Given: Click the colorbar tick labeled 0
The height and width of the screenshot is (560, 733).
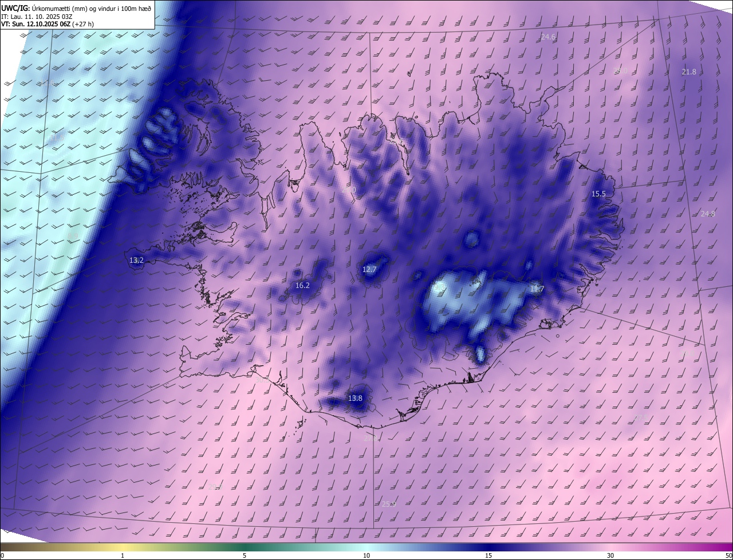Looking at the screenshot, I should [2, 555].
